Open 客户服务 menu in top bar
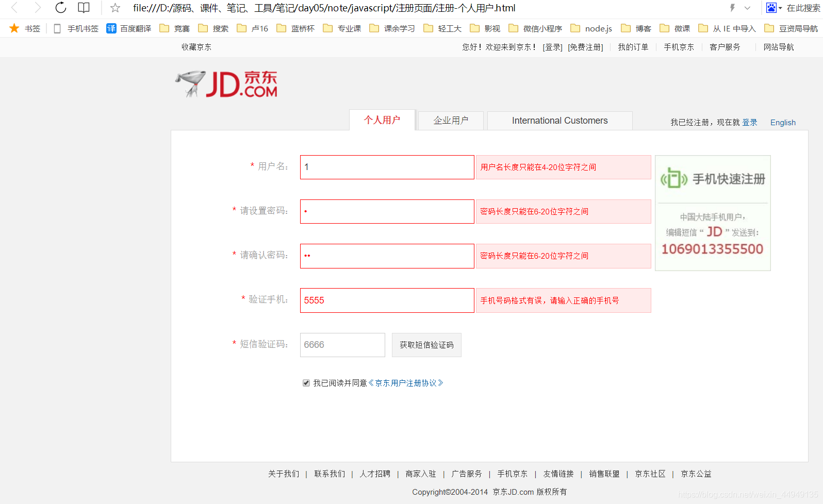The image size is (823, 504). (725, 47)
